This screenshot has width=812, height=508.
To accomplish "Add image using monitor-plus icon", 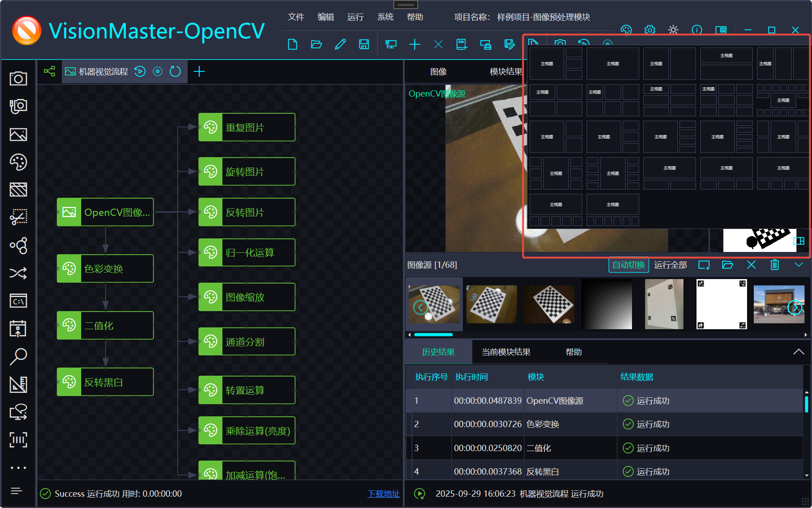I will pyautogui.click(x=704, y=265).
